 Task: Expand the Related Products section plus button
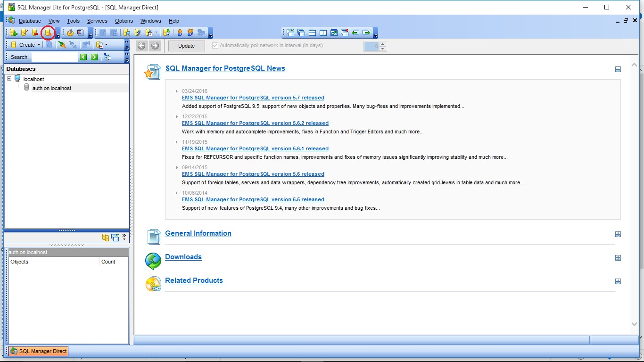(x=618, y=281)
